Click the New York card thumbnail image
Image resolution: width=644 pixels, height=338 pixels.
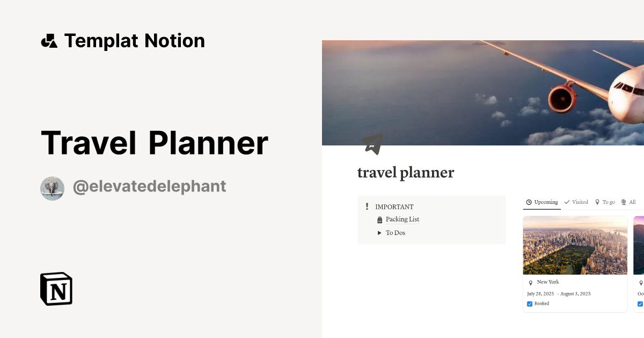(575, 245)
